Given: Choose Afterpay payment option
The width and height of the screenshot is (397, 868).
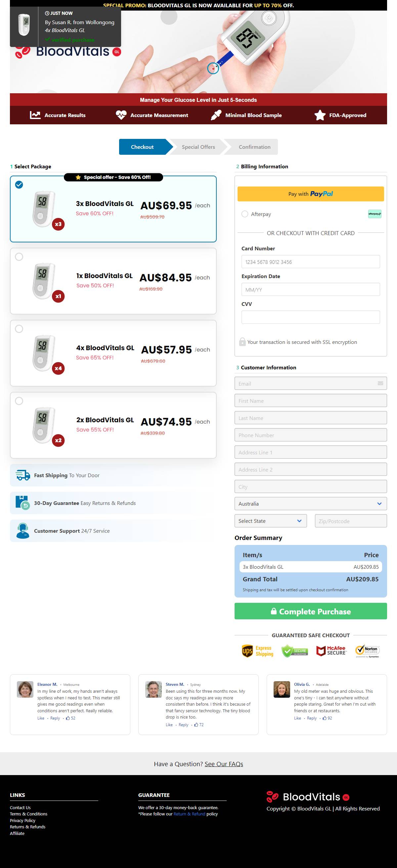Looking at the screenshot, I should [245, 214].
